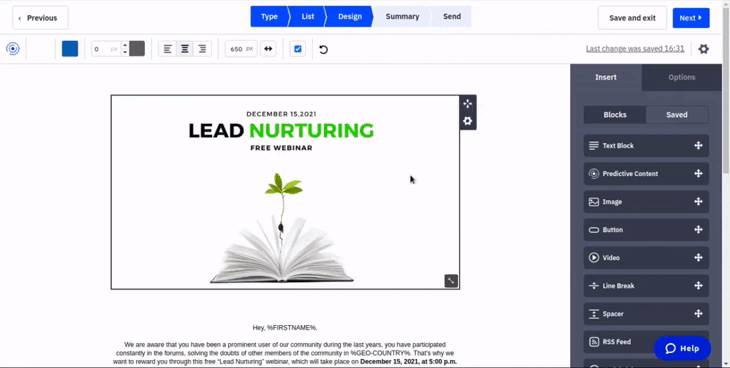Click the Line Break block item
The width and height of the screenshot is (730, 368).
(646, 286)
